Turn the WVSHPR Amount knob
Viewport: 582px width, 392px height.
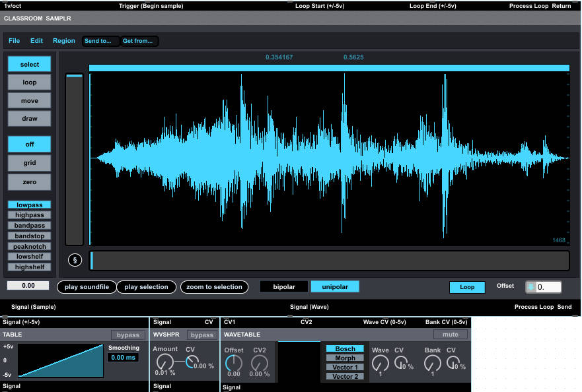click(x=164, y=362)
